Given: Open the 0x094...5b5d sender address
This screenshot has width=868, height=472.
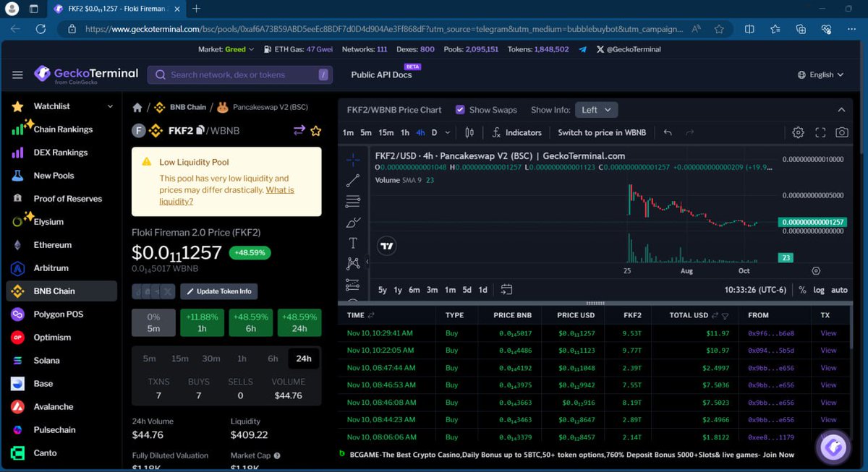Looking at the screenshot, I should tap(771, 351).
